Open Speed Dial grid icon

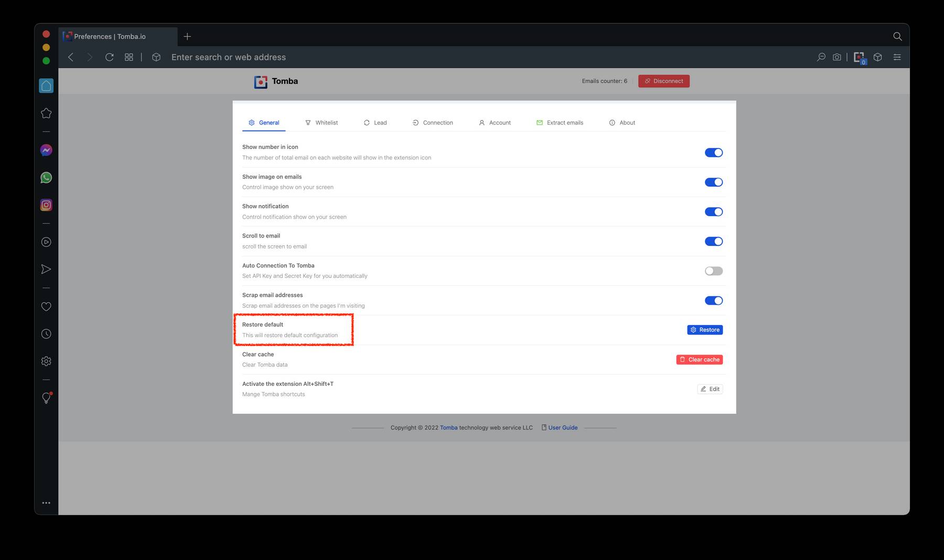(129, 57)
